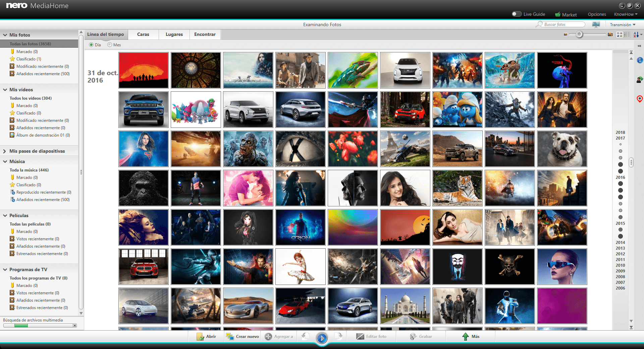The image size is (644, 349).
Task: Click the multimedia search progress bar
Action: pyautogui.click(x=38, y=326)
